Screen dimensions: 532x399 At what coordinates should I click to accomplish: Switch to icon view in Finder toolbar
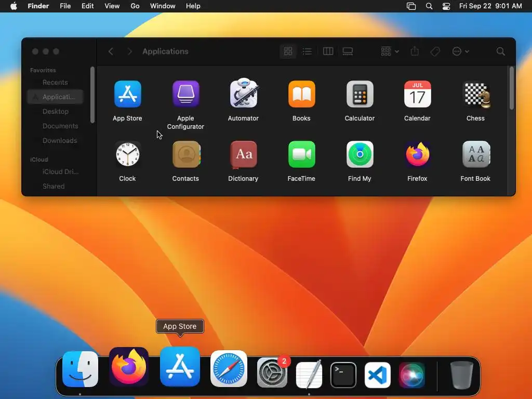coord(288,51)
